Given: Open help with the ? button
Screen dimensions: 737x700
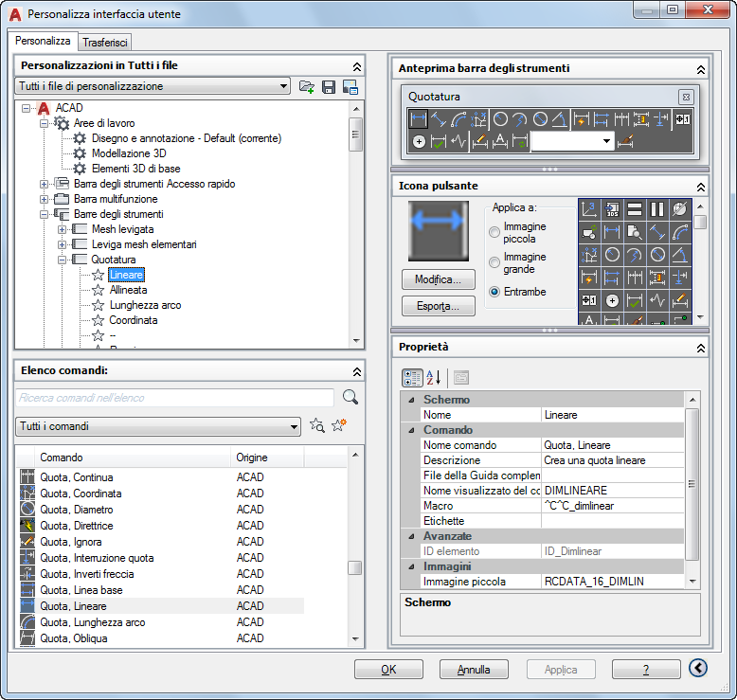Looking at the screenshot, I should [x=646, y=670].
